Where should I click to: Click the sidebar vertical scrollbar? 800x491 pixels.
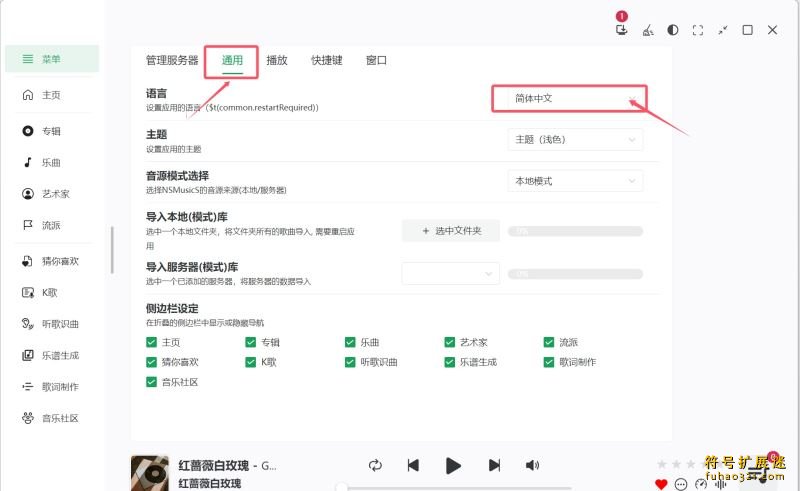[x=112, y=250]
